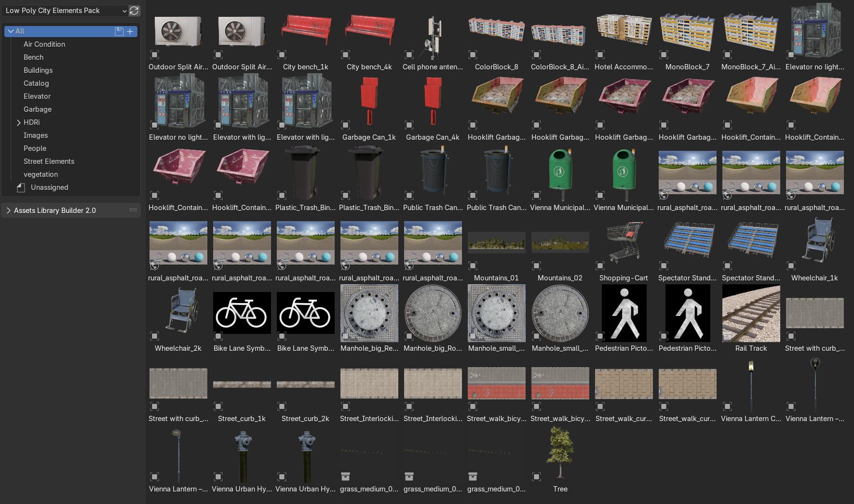The width and height of the screenshot is (854, 504).
Task: Click the object type icon on Hotel Accommodation
Action: coord(600,55)
